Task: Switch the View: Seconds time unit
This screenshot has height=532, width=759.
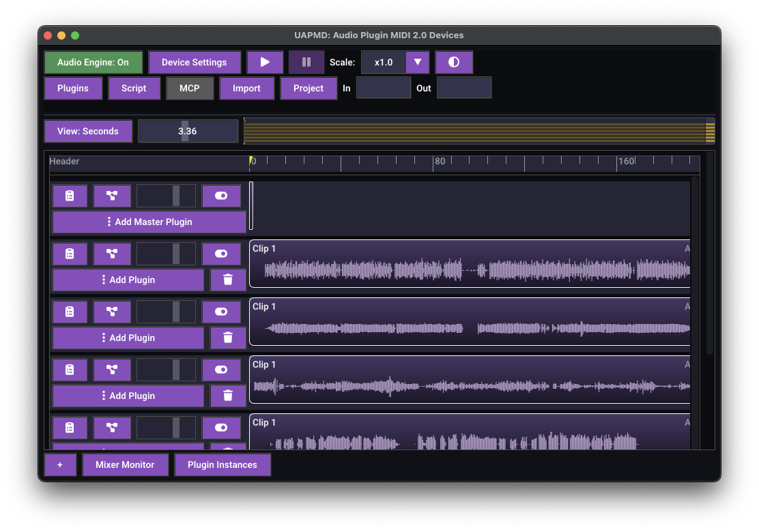Action: click(x=88, y=131)
